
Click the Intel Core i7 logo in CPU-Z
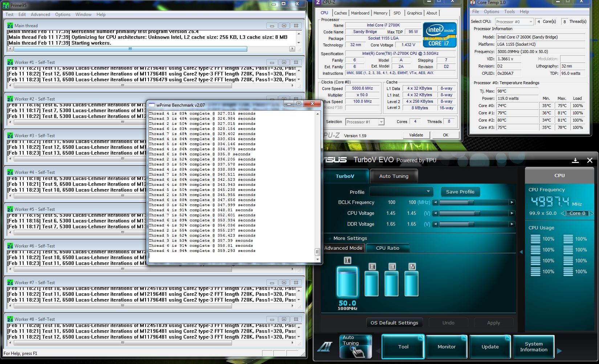point(440,35)
